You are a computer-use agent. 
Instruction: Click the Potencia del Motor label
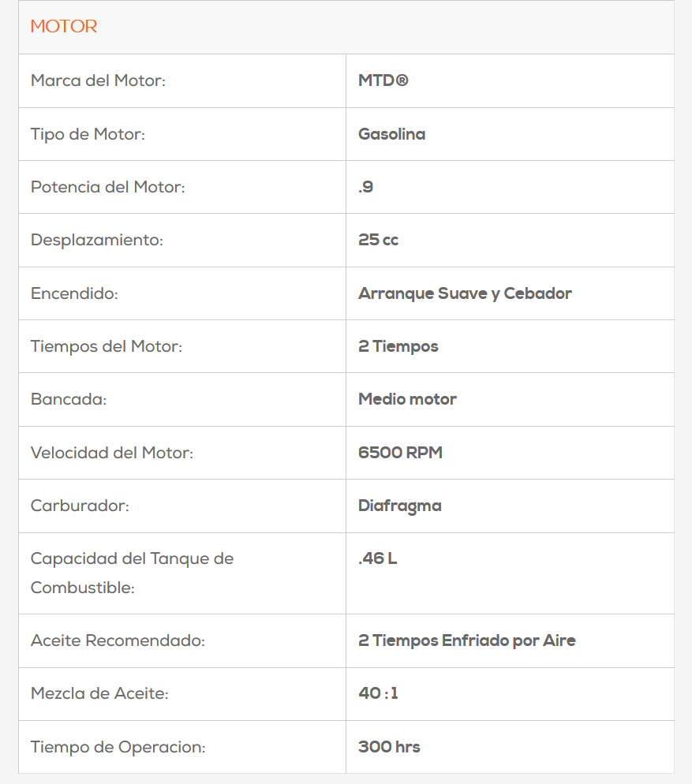(108, 187)
